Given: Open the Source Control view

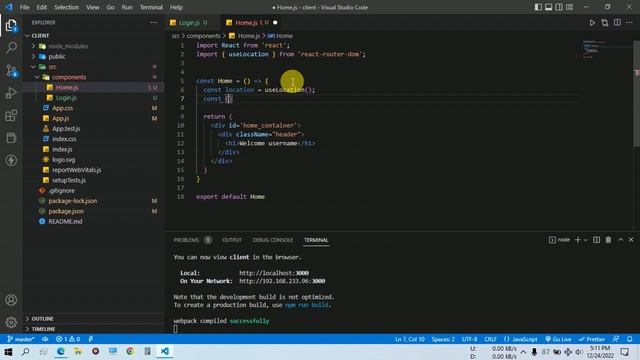Looking at the screenshot, I should coord(11,71).
